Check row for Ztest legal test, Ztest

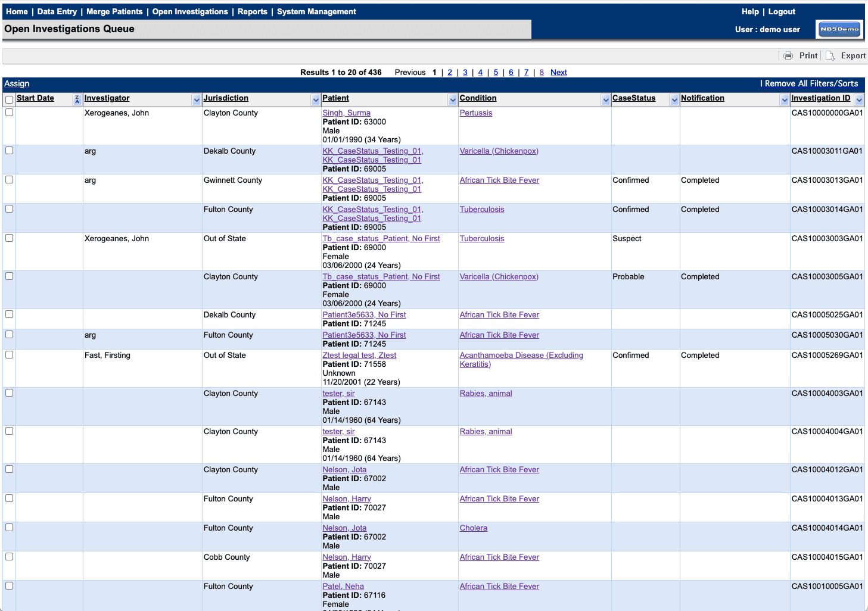(x=9, y=355)
